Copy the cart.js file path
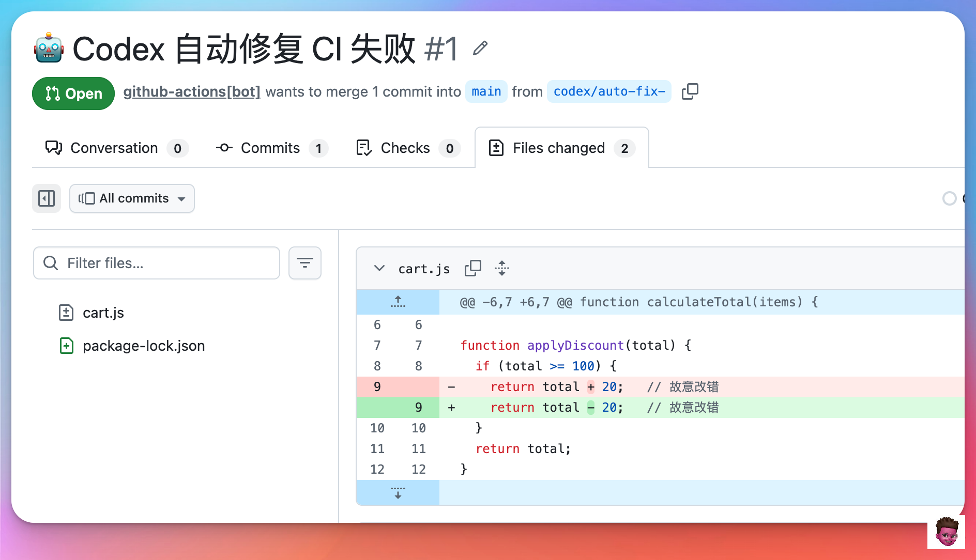 (472, 268)
